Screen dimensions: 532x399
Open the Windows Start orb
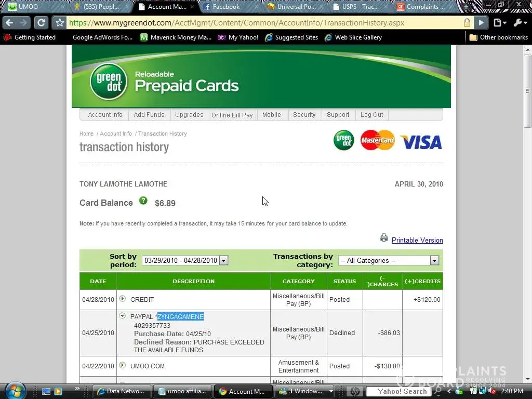(x=14, y=390)
